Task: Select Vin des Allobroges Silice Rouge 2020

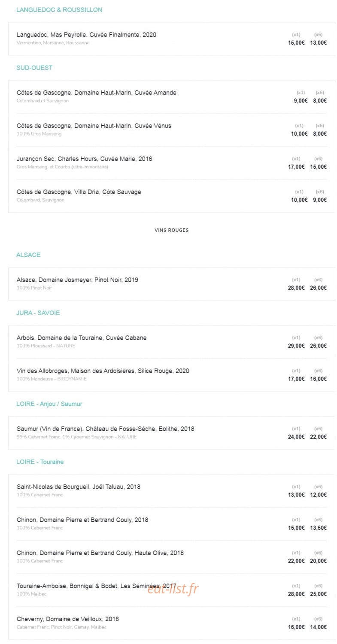Action: tap(103, 371)
